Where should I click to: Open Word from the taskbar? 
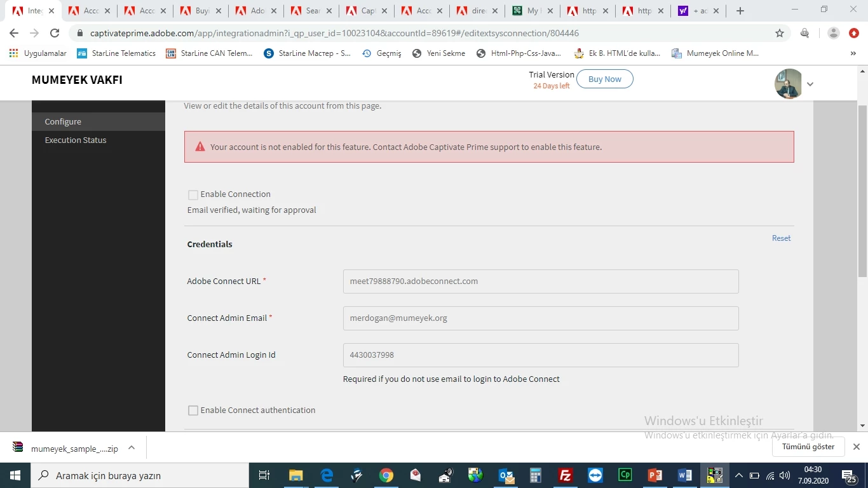click(x=685, y=475)
